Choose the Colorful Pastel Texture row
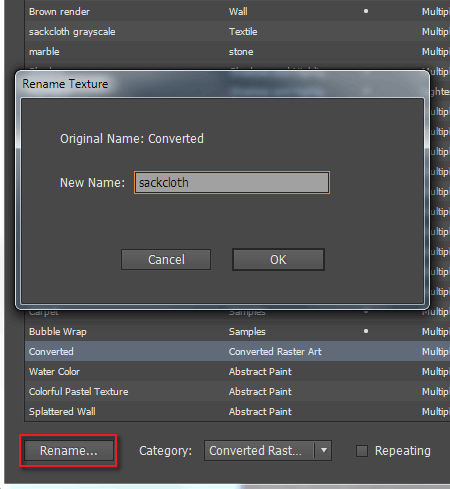 237,391
